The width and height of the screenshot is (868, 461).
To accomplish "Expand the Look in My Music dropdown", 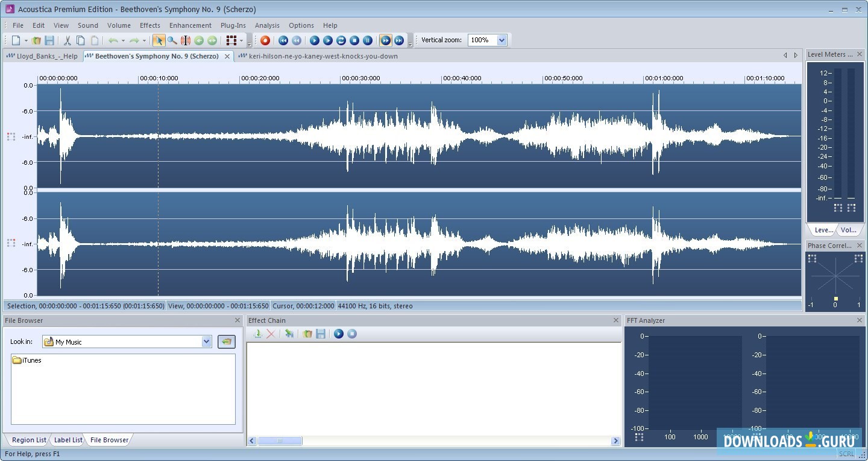I will click(x=206, y=342).
